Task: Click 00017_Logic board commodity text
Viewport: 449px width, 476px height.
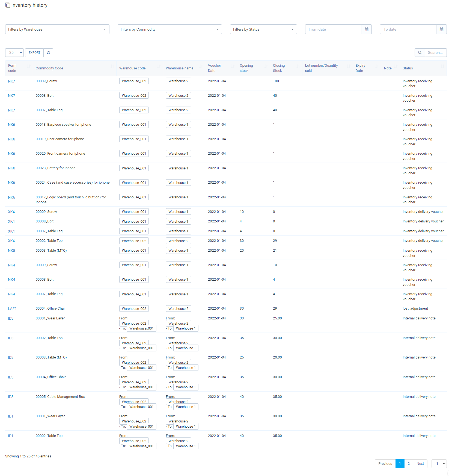Action: coord(71,200)
